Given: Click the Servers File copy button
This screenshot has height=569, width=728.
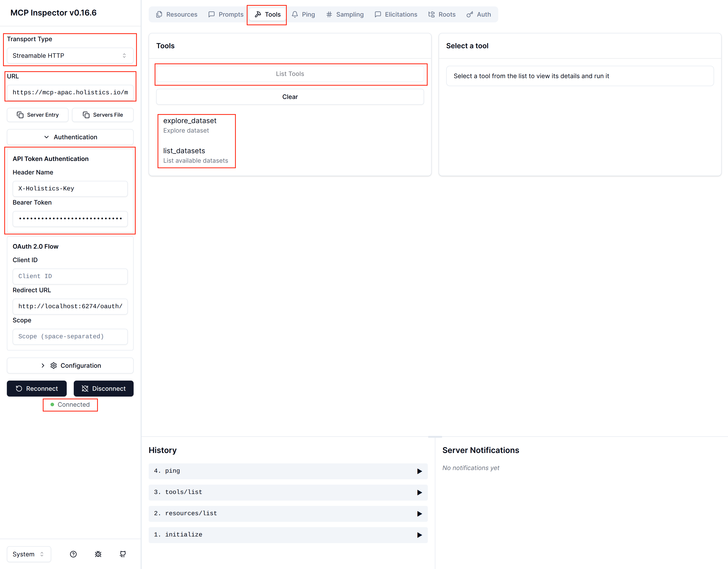Looking at the screenshot, I should 103,115.
